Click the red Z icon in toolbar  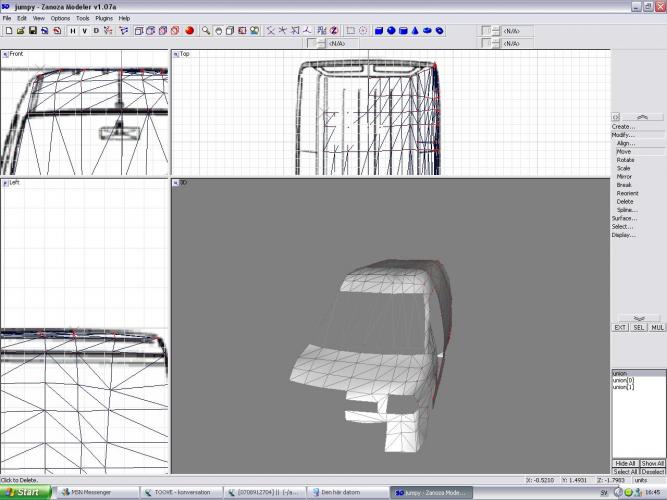tap(334, 30)
